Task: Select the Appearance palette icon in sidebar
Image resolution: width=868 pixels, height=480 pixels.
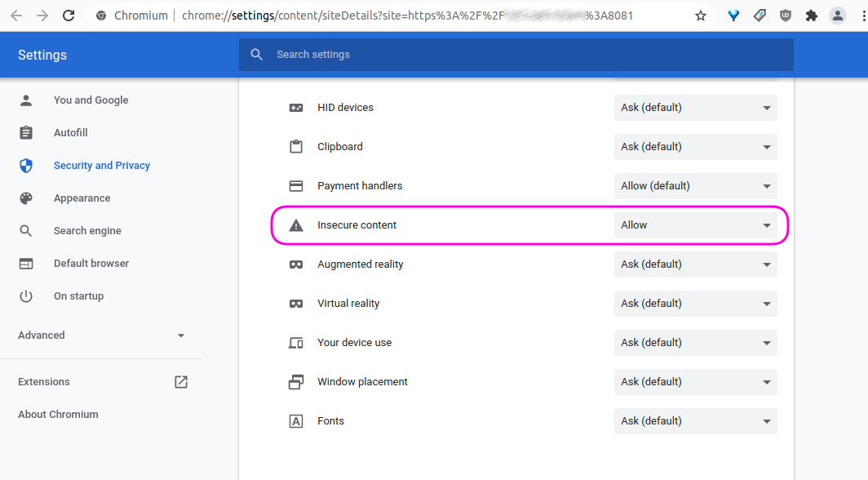Action: [25, 198]
